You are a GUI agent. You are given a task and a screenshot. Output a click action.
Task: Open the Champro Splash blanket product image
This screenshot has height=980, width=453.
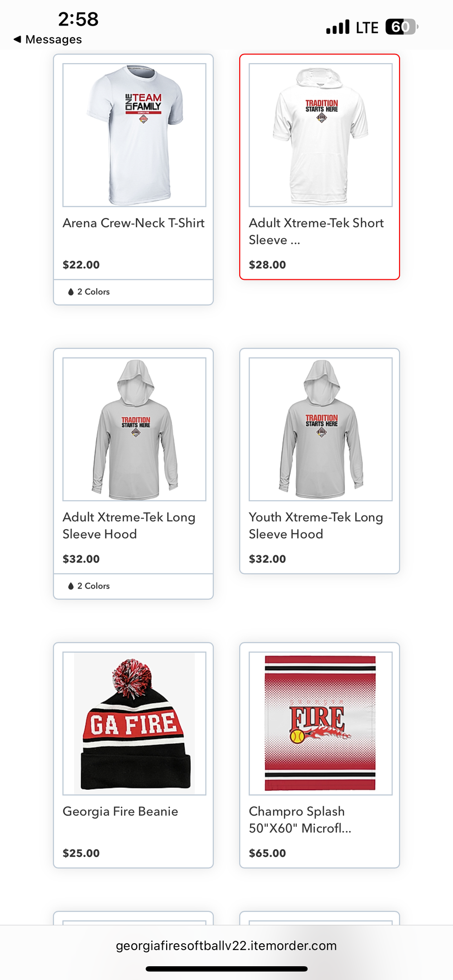[x=321, y=723]
